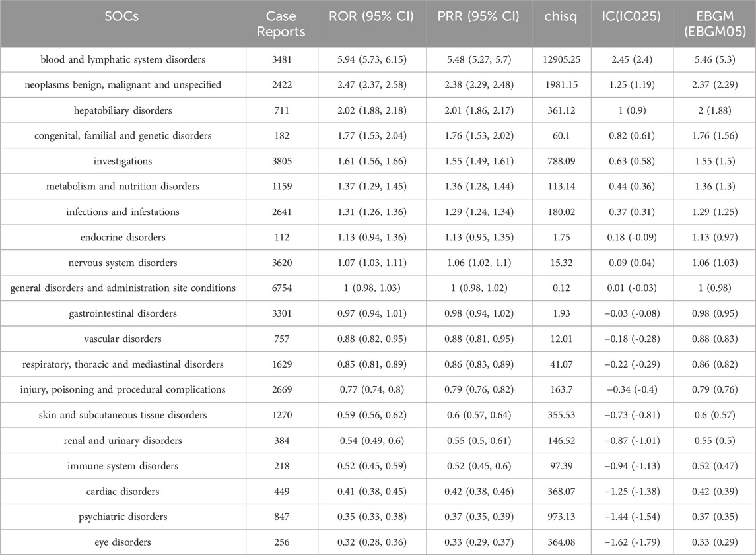Select hepatobiliary disorders row label
This screenshot has height=555, width=756.
122,111
